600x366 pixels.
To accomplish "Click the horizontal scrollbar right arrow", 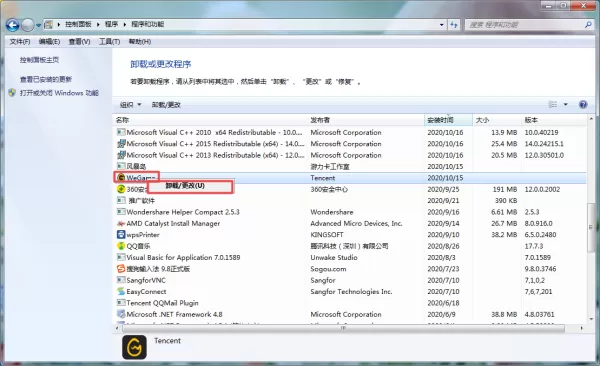I will point(582,328).
